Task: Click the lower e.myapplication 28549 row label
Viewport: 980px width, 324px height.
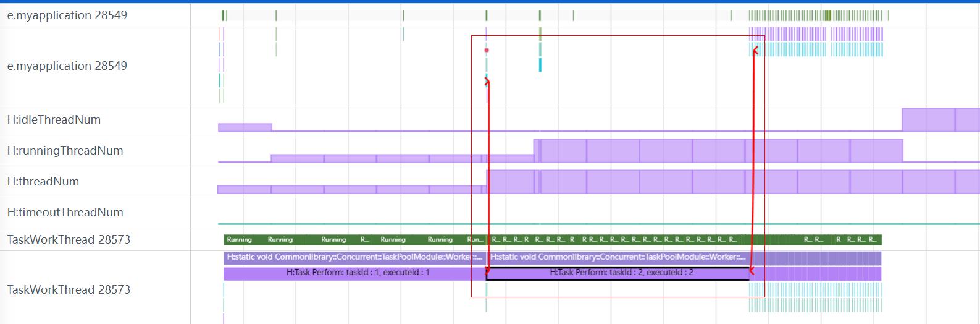Action: tap(67, 66)
